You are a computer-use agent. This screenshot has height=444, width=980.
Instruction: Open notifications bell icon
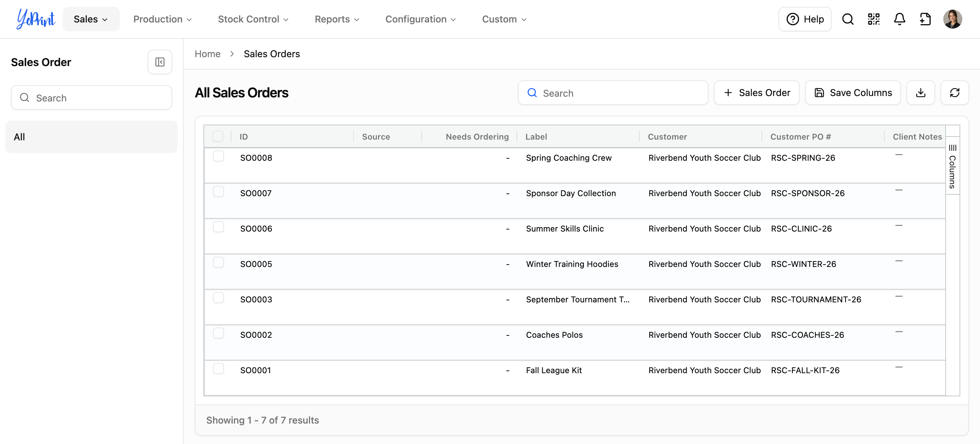click(x=899, y=19)
